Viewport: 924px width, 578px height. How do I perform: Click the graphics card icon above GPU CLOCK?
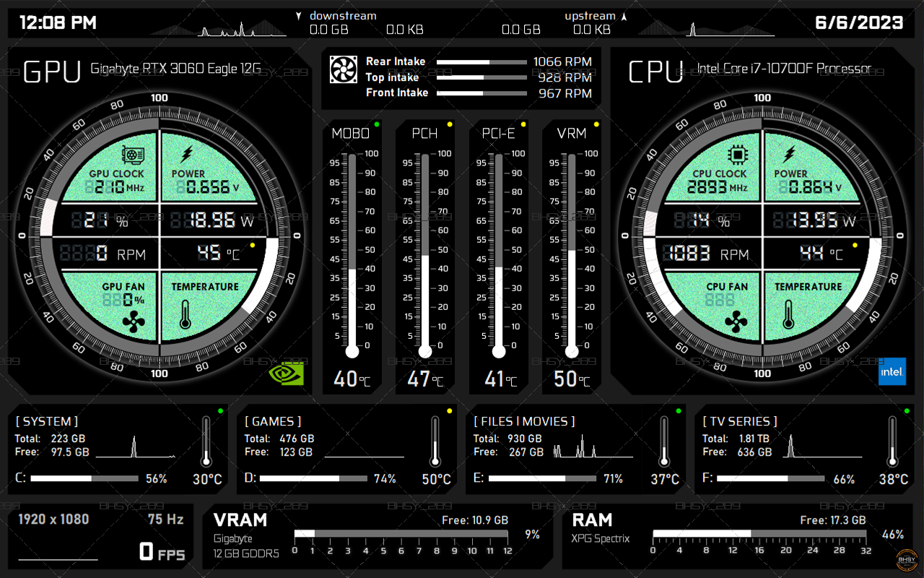(132, 155)
